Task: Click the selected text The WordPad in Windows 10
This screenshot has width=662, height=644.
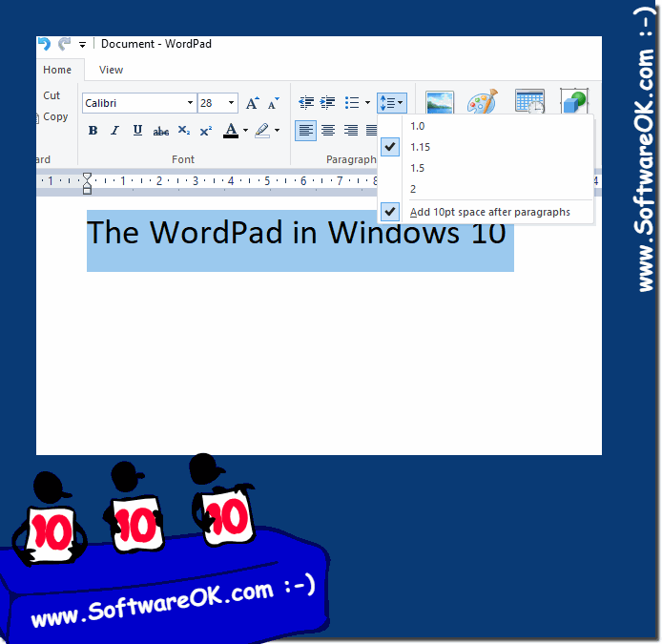Action: point(297,233)
